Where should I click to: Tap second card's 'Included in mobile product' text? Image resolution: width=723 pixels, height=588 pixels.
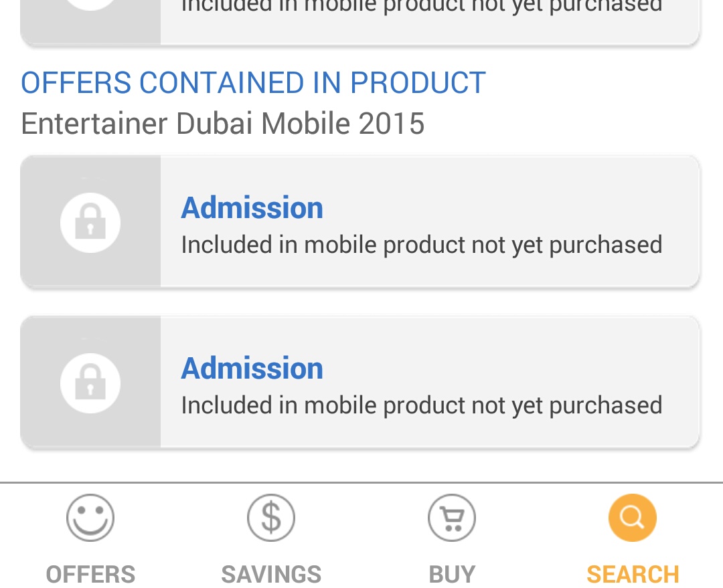pos(422,405)
